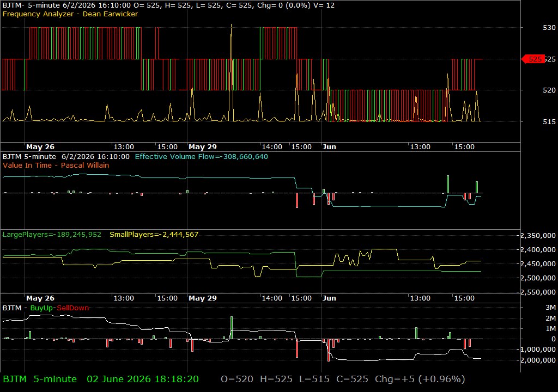
Task: Click the tallest yellow frequency spike on May 29
Action: tap(231, 73)
